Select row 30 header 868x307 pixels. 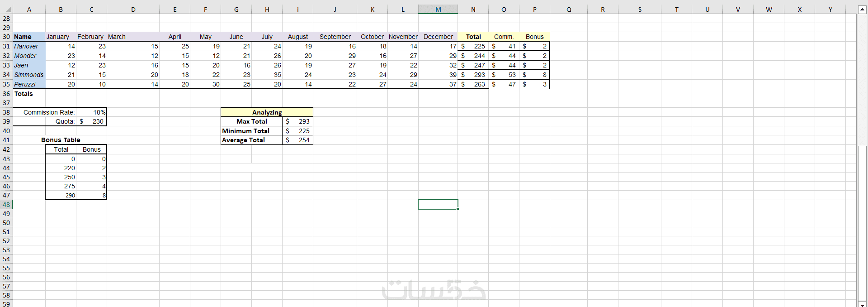coord(6,37)
